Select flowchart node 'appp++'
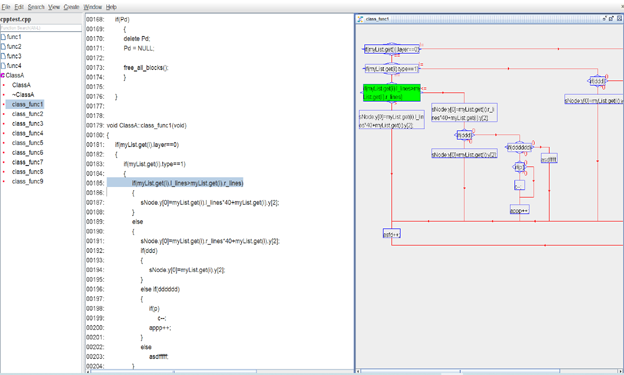The image size is (624, 375). 519,210
